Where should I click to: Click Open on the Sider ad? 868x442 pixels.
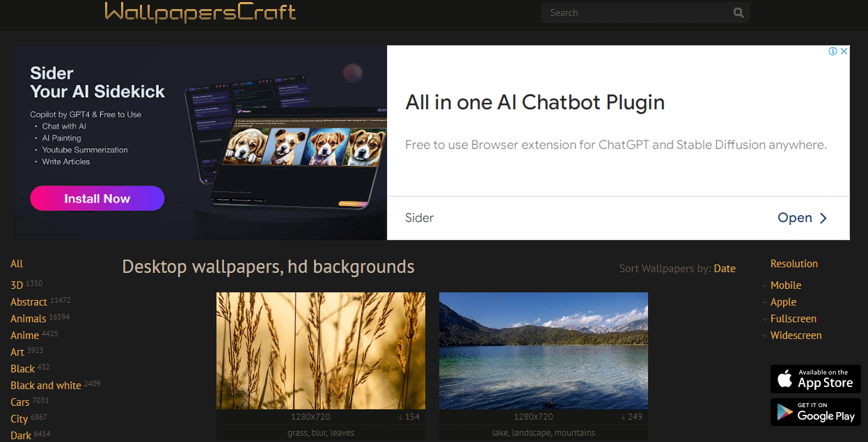pyautogui.click(x=803, y=218)
